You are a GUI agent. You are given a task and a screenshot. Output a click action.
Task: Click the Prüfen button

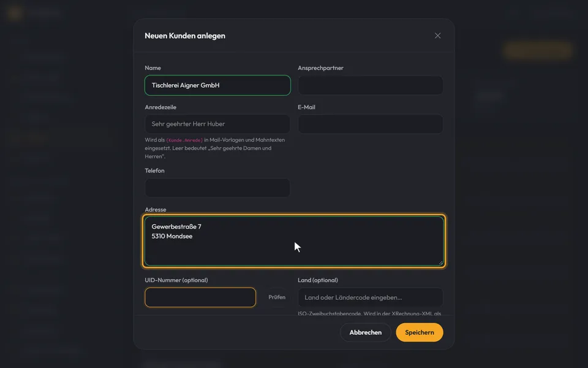click(x=277, y=297)
